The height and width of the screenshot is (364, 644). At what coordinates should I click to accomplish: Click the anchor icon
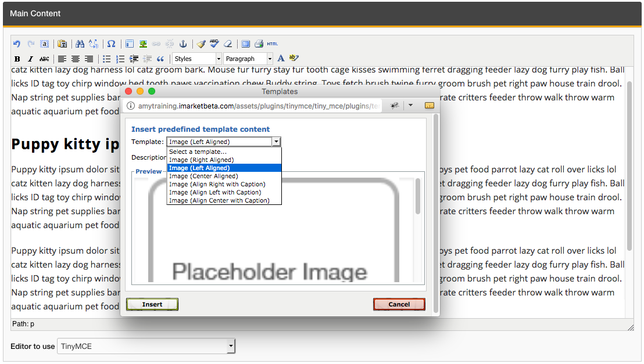click(x=183, y=44)
